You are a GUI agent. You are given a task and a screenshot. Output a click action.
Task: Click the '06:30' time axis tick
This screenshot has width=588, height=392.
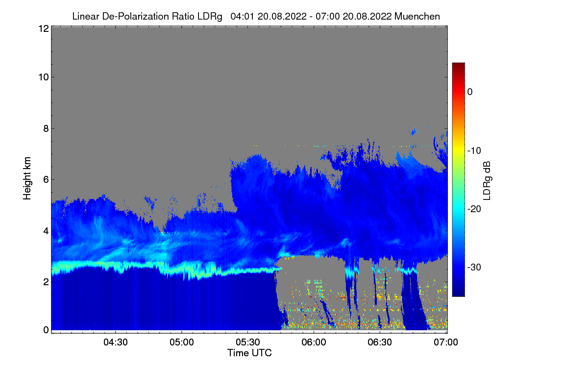pos(380,342)
